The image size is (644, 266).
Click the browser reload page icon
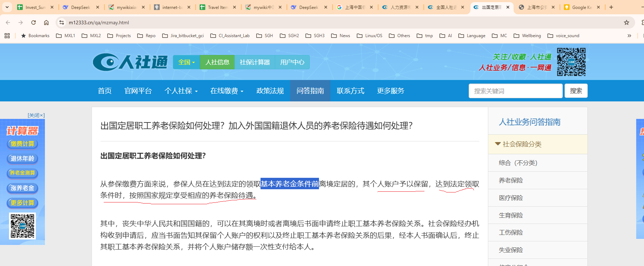[x=34, y=22]
